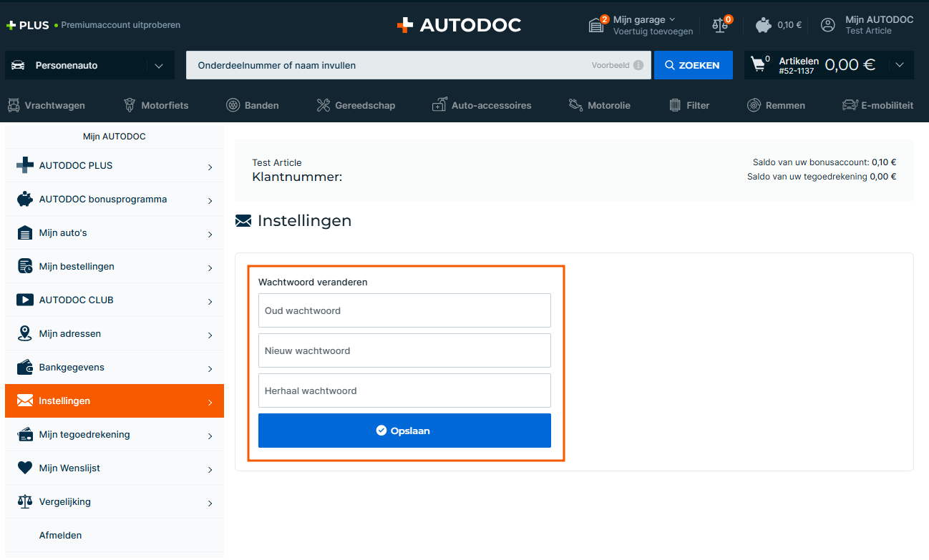Open the Remmen category
929x560 pixels.
click(777, 105)
